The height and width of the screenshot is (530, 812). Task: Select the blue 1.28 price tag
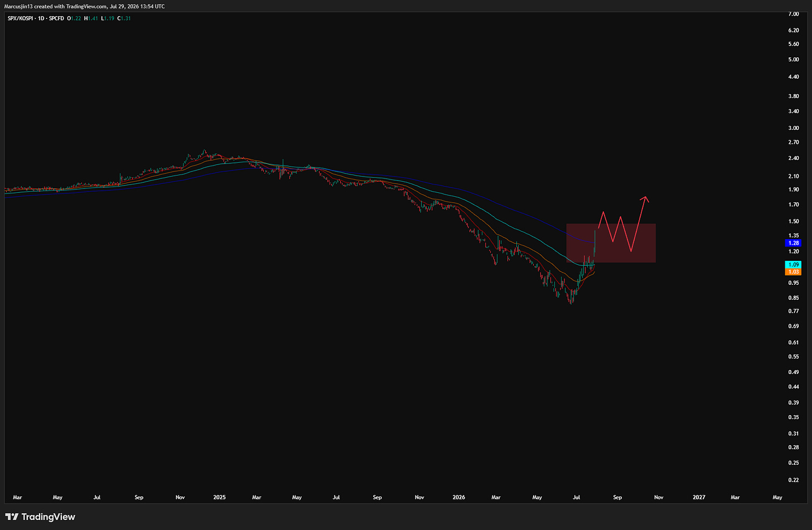tap(792, 243)
